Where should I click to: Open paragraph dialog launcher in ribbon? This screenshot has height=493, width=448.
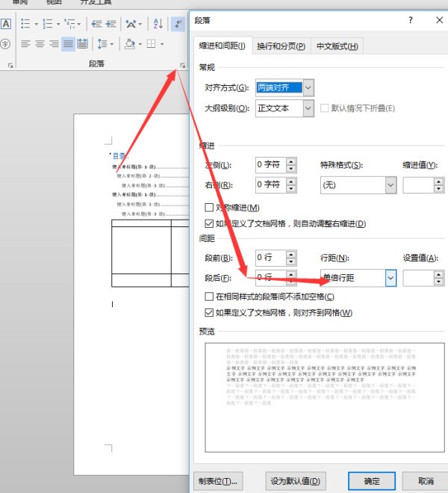(x=183, y=66)
